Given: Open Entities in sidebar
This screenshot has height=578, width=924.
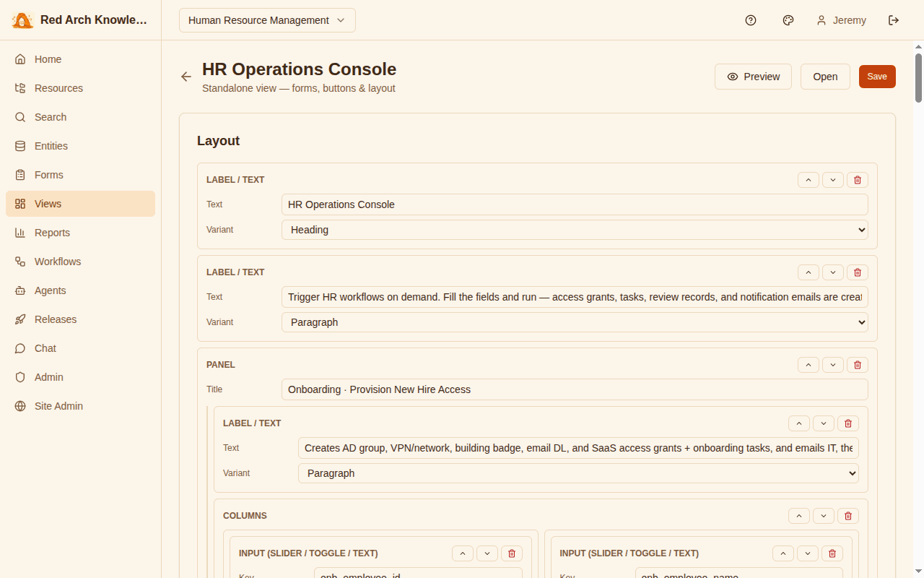Looking at the screenshot, I should click(x=80, y=146).
